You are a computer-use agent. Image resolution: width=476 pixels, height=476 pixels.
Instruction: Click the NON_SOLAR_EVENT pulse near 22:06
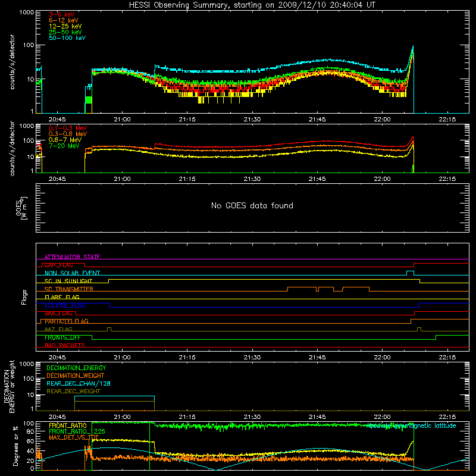tap(410, 273)
